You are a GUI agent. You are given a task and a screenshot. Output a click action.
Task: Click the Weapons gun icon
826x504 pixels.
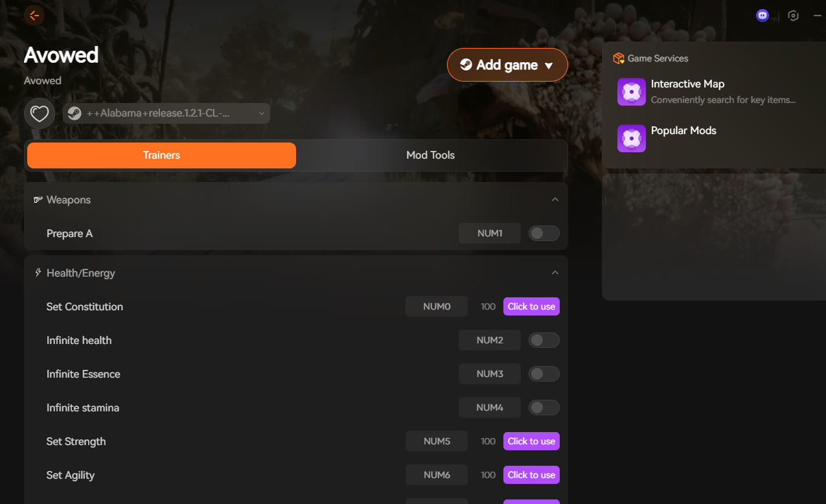pos(38,200)
